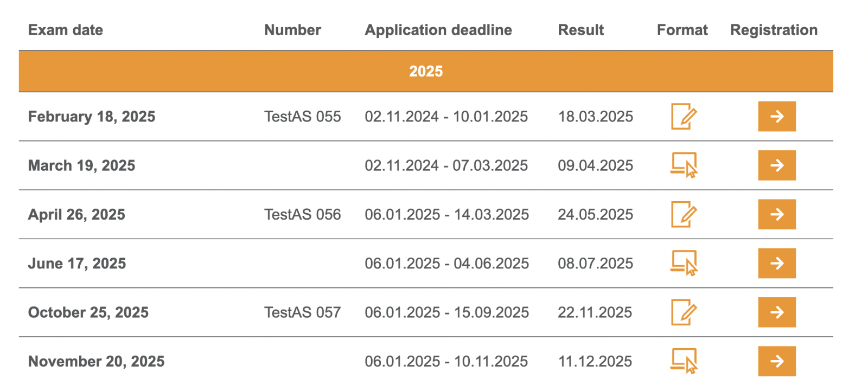Click the TestAS 056 number cell

303,214
